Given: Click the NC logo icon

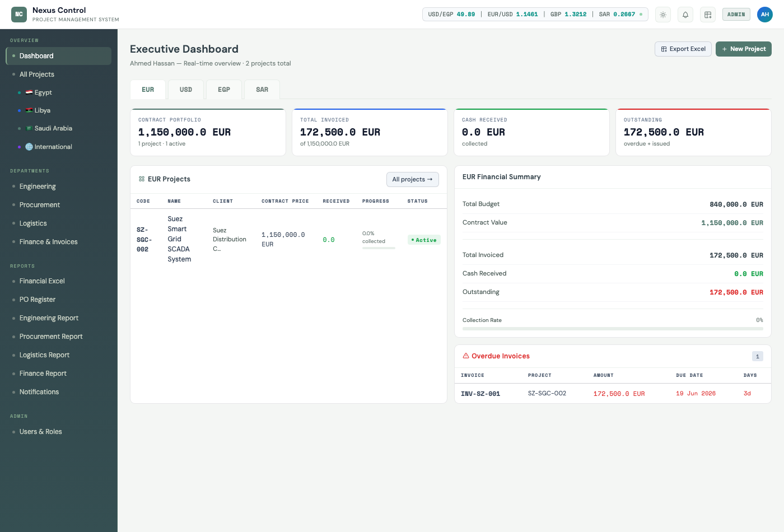Looking at the screenshot, I should tap(19, 15).
